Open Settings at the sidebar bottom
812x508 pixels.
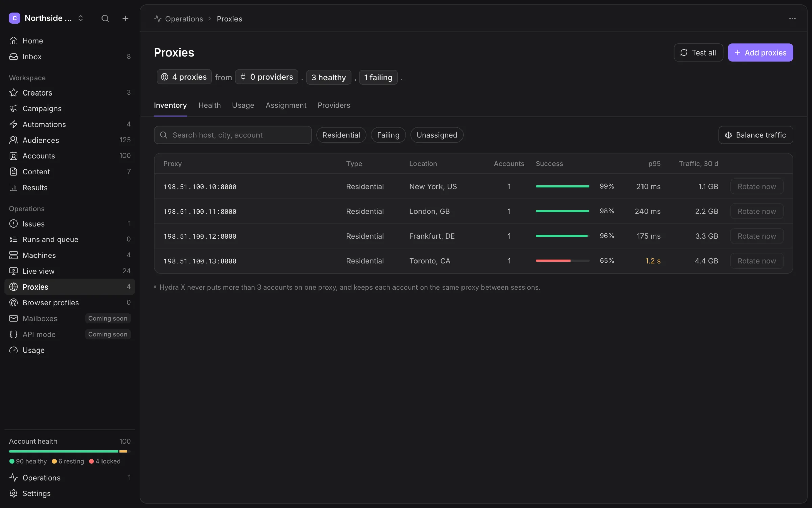(x=70, y=493)
